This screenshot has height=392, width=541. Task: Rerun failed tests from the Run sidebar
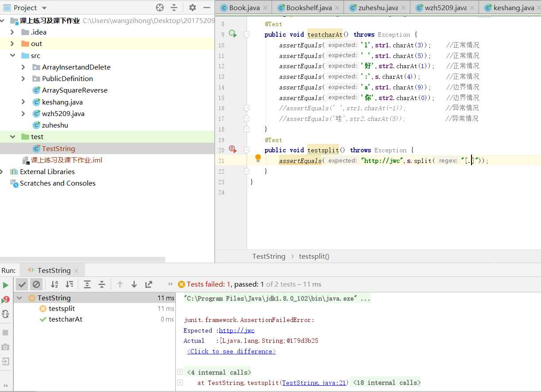(x=6, y=300)
